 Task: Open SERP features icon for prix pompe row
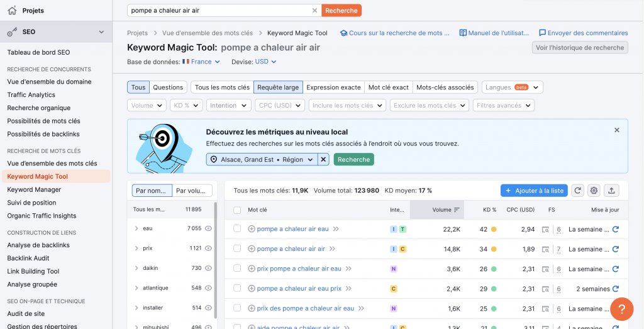[x=545, y=269]
